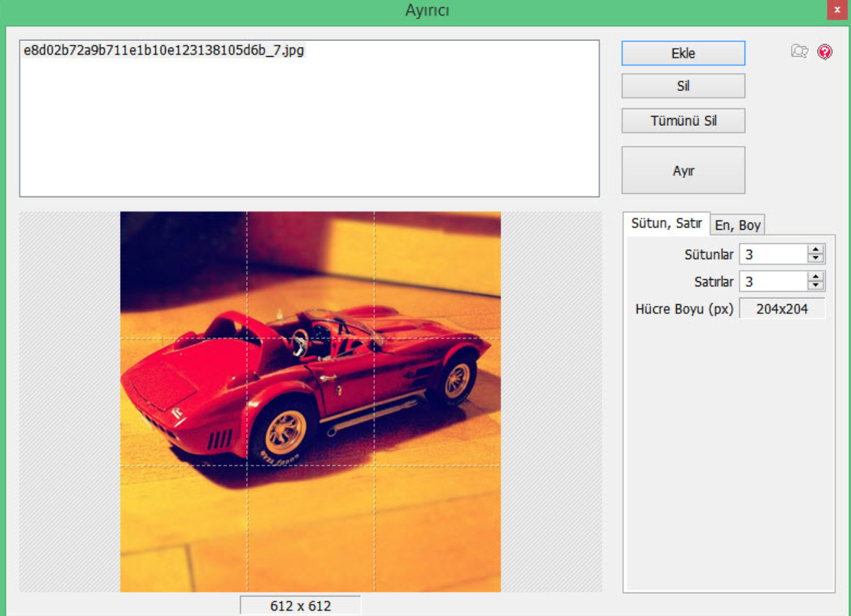Close the Ayırıcı window

(837, 10)
